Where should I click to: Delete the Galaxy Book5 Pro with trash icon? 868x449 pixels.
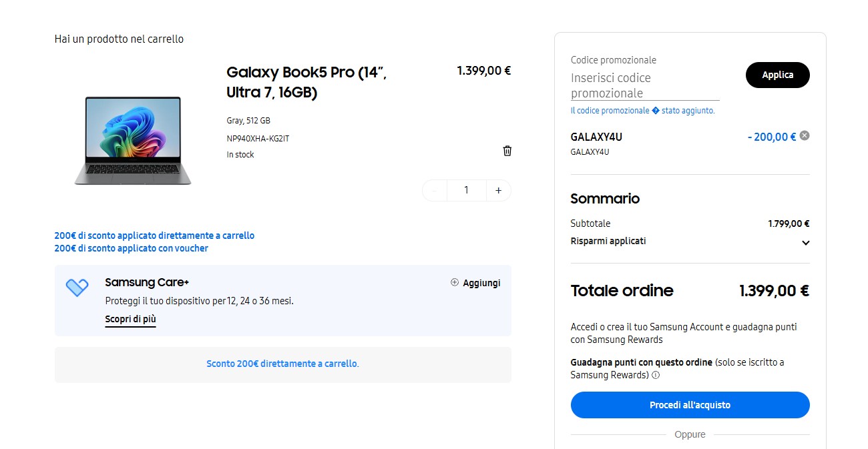click(x=507, y=151)
